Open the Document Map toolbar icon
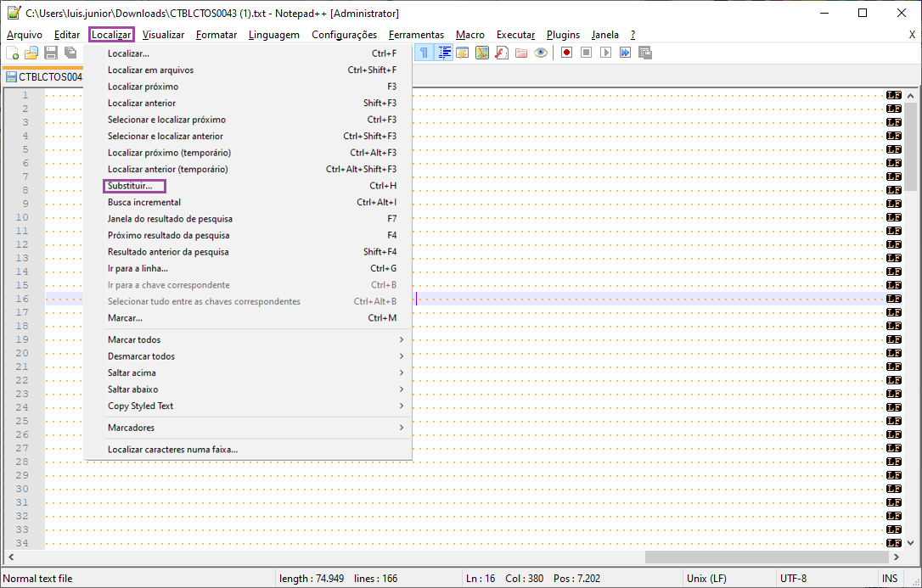 [x=482, y=53]
